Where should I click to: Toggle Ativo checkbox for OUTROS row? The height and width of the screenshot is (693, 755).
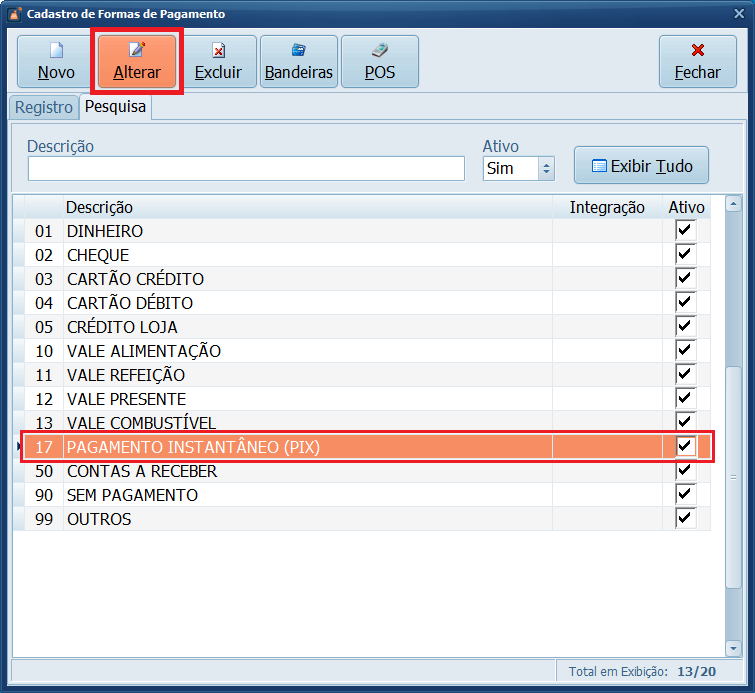[x=685, y=518]
